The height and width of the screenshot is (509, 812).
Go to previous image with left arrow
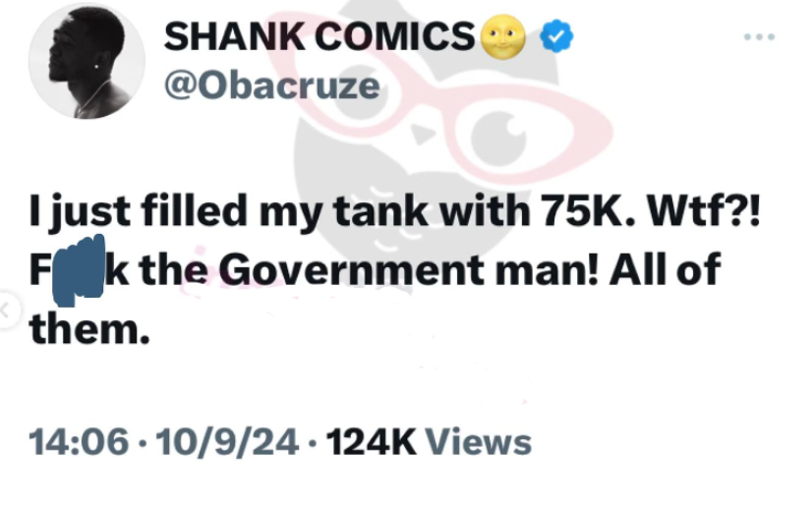pos(6,311)
